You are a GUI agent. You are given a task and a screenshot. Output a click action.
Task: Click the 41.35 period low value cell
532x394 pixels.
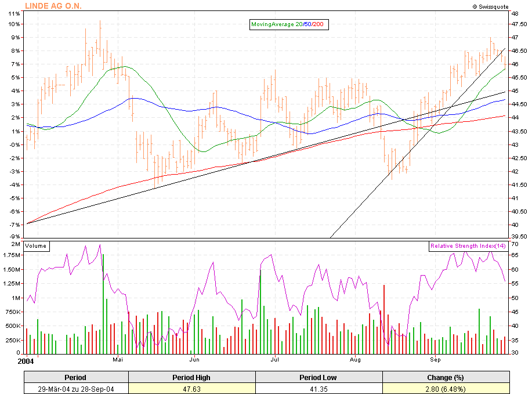coord(319,388)
